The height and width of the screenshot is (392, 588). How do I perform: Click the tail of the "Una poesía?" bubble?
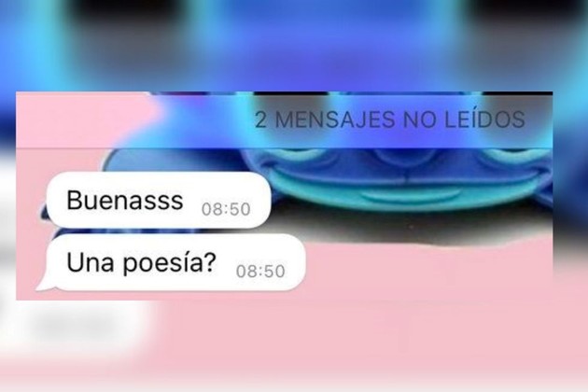pos(44,285)
